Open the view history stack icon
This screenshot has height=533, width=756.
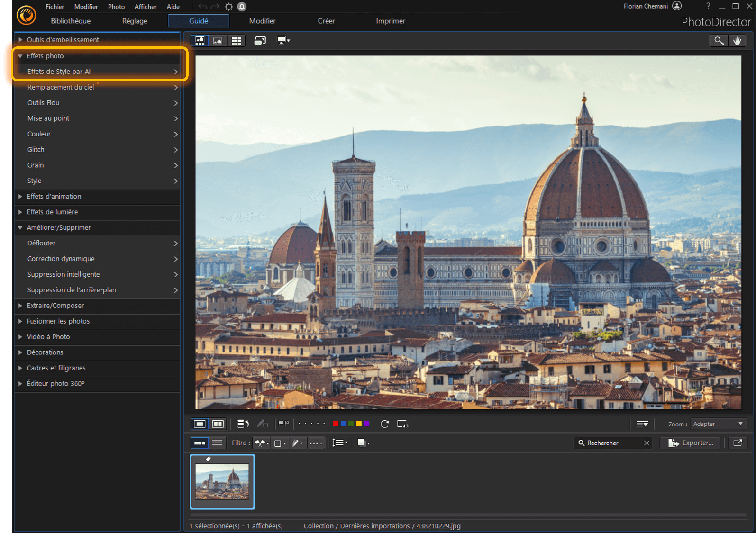tap(243, 424)
